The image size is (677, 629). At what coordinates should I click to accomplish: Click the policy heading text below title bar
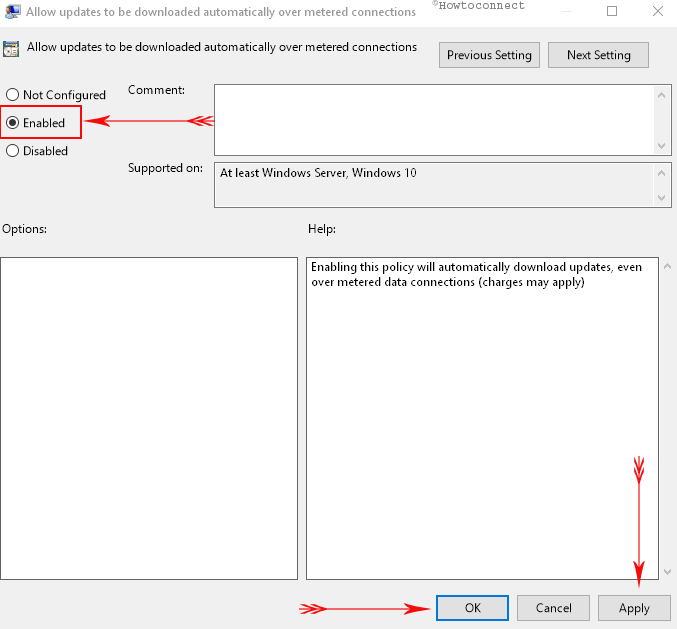coord(222,47)
